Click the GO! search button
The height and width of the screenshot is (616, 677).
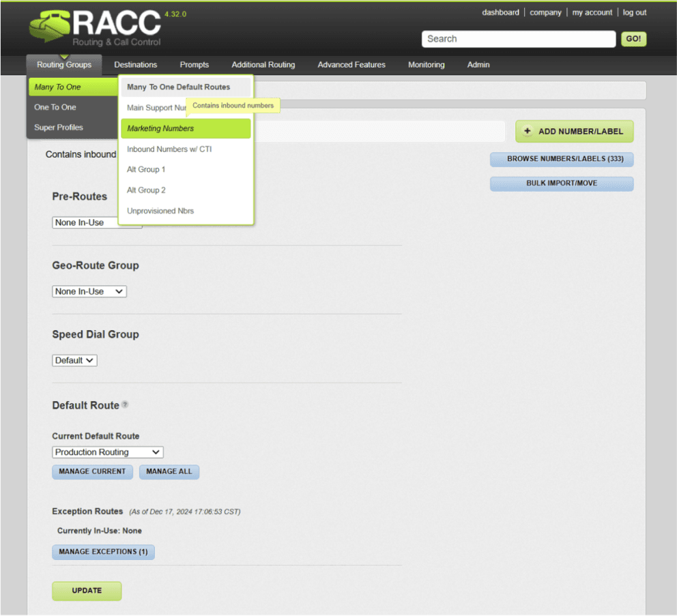[633, 39]
